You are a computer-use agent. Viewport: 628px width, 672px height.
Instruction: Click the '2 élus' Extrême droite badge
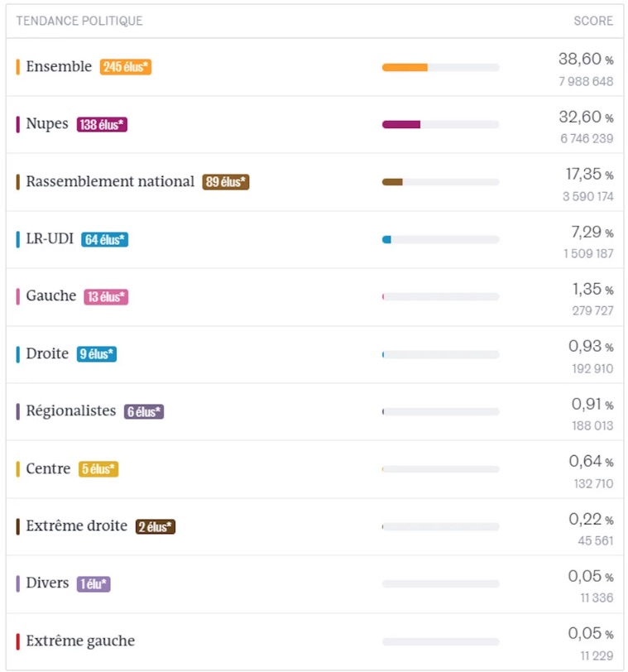tap(156, 526)
